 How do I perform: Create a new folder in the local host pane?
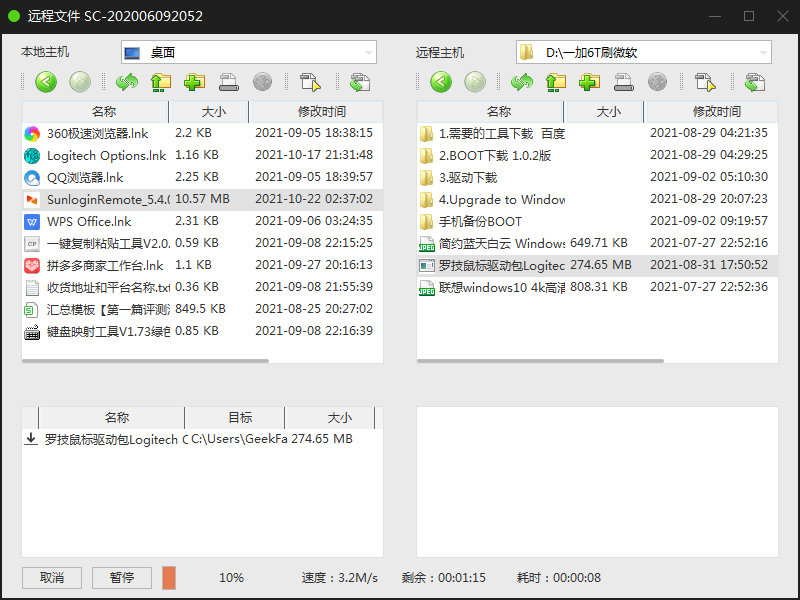click(194, 82)
